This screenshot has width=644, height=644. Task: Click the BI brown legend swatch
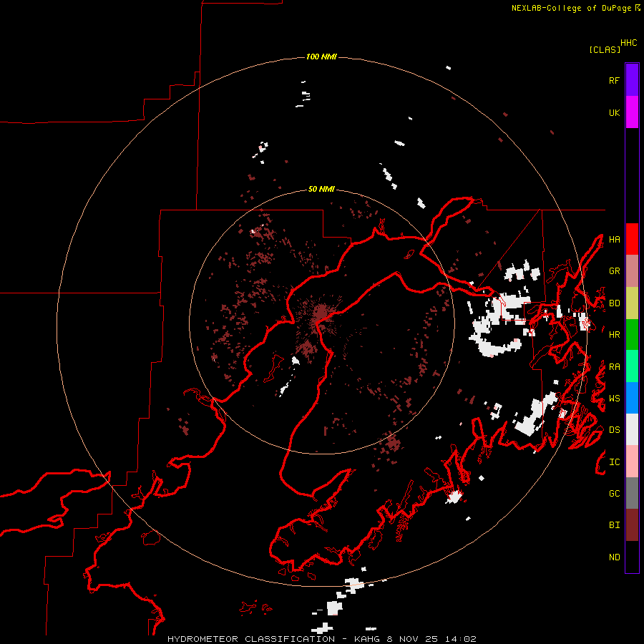[632, 525]
